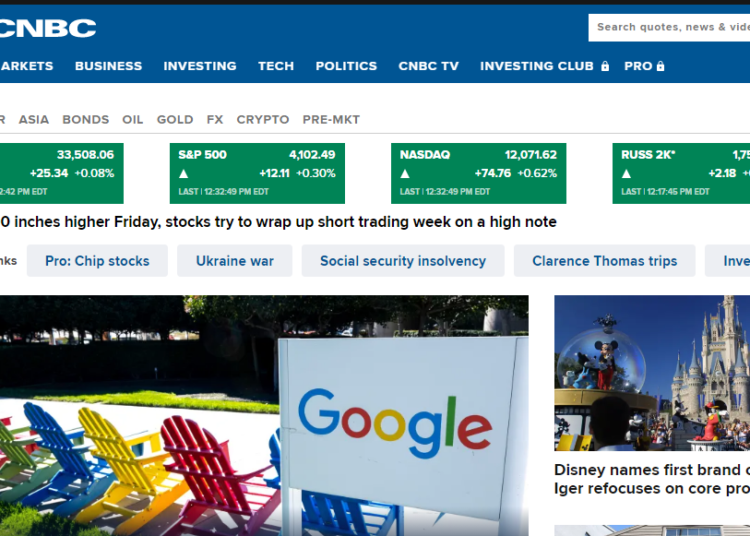Image resolution: width=750 pixels, height=536 pixels.
Task: Switch to the GOLD markets tab
Action: [175, 120]
